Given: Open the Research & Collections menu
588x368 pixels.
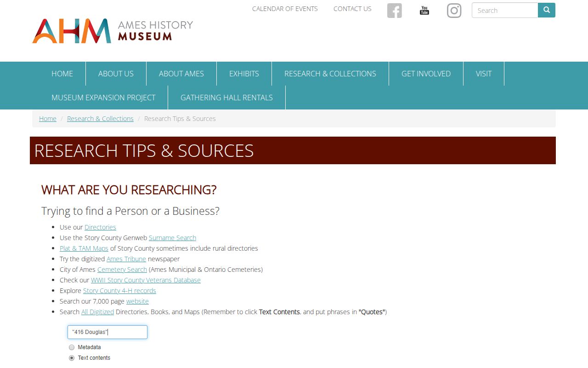Looking at the screenshot, I should tap(330, 74).
